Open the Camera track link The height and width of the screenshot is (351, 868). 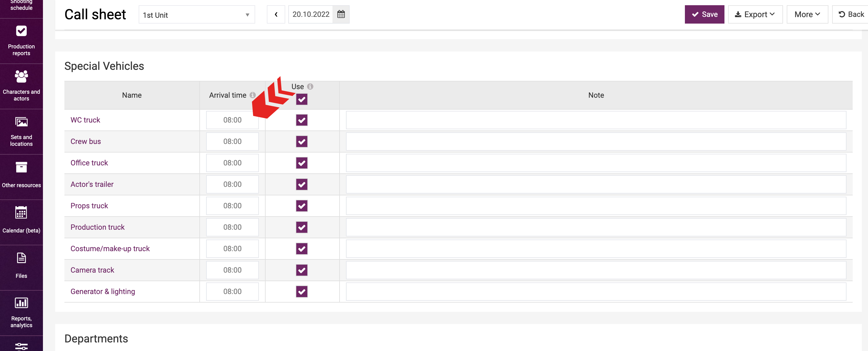(x=92, y=270)
